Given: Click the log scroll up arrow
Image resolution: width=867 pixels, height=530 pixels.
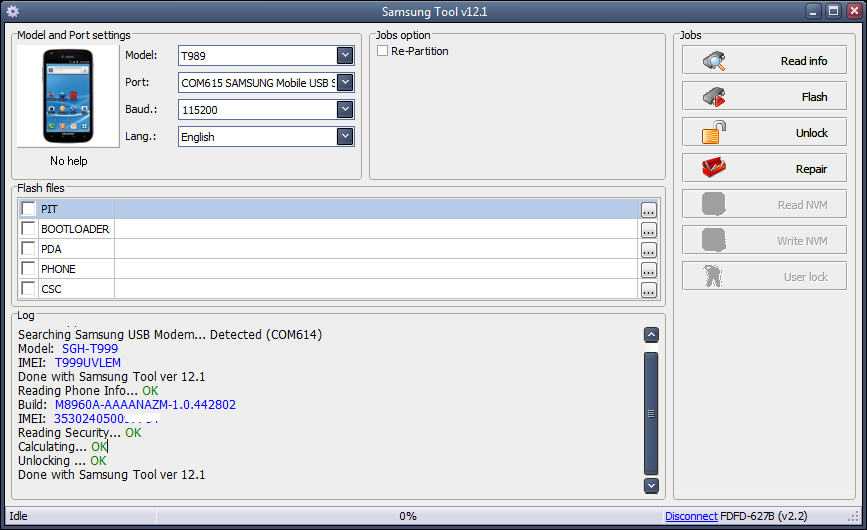Looking at the screenshot, I should click(x=651, y=335).
